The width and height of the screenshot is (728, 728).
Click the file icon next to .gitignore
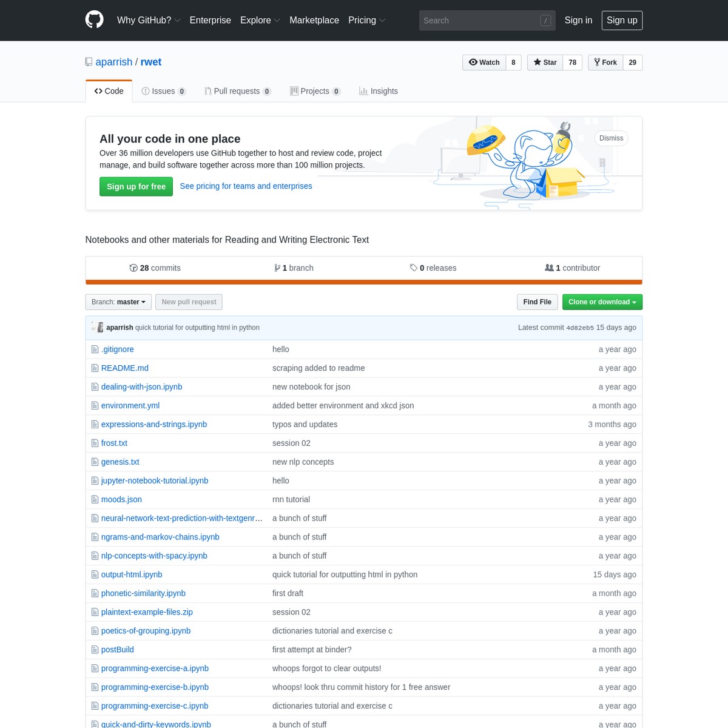[95, 349]
